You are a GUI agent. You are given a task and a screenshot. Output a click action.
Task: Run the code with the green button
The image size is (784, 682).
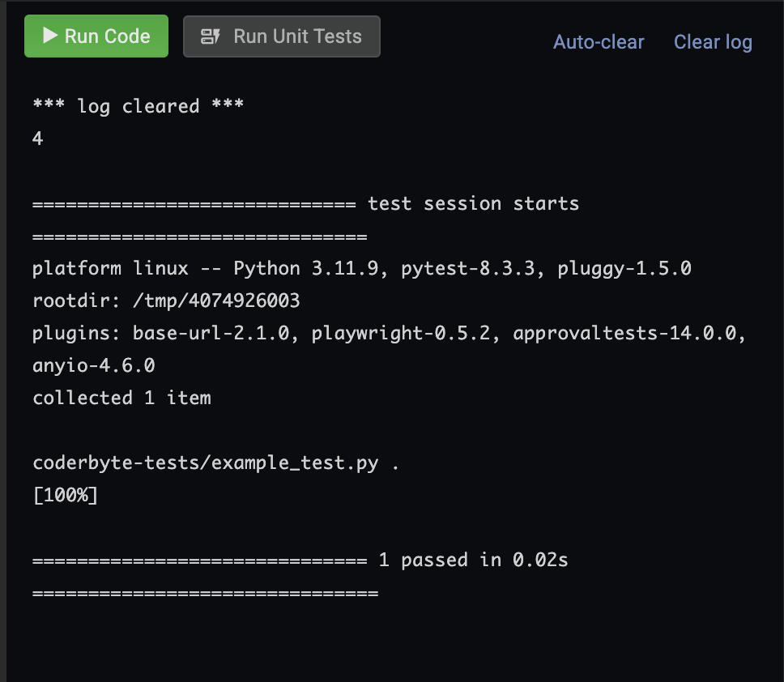point(96,36)
